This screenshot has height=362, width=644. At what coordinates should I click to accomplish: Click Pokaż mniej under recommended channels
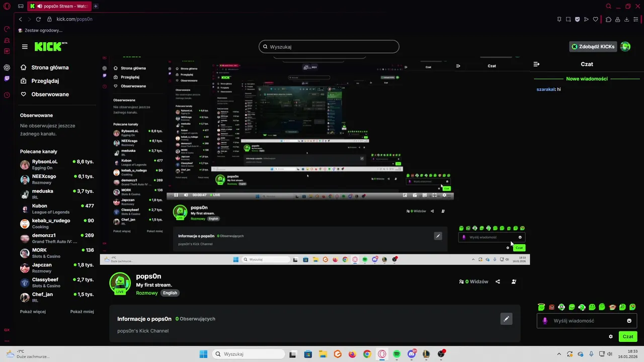click(x=82, y=312)
